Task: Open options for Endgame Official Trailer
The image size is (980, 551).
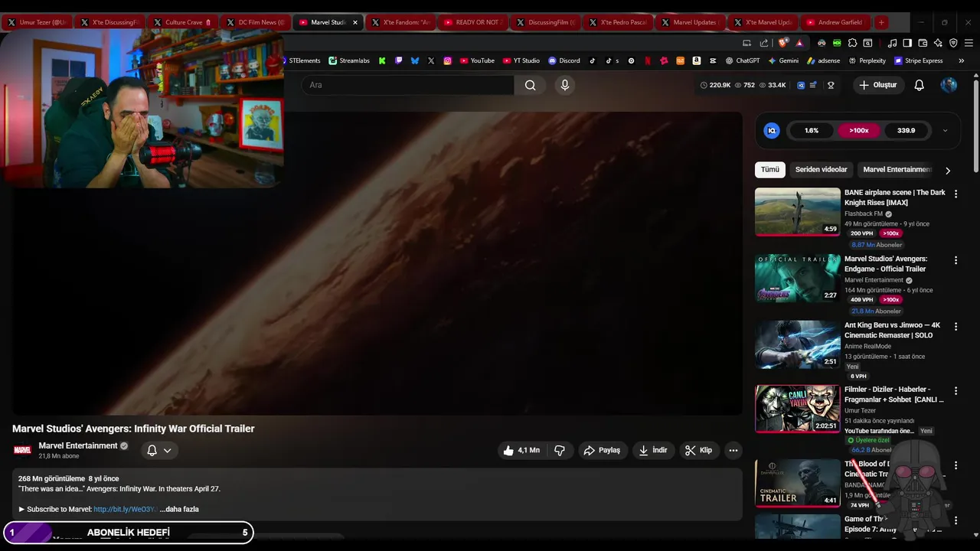Action: pos(955,260)
